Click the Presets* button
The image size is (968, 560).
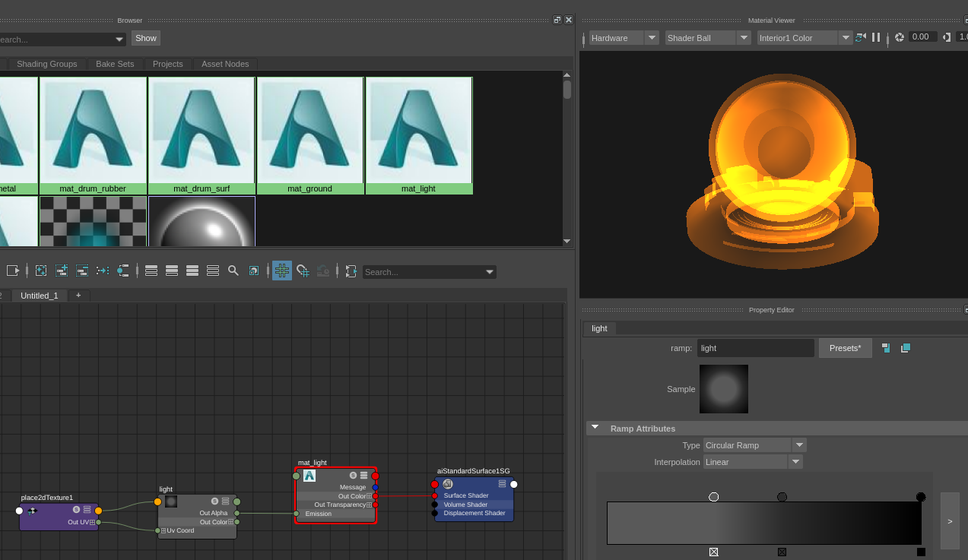point(846,348)
